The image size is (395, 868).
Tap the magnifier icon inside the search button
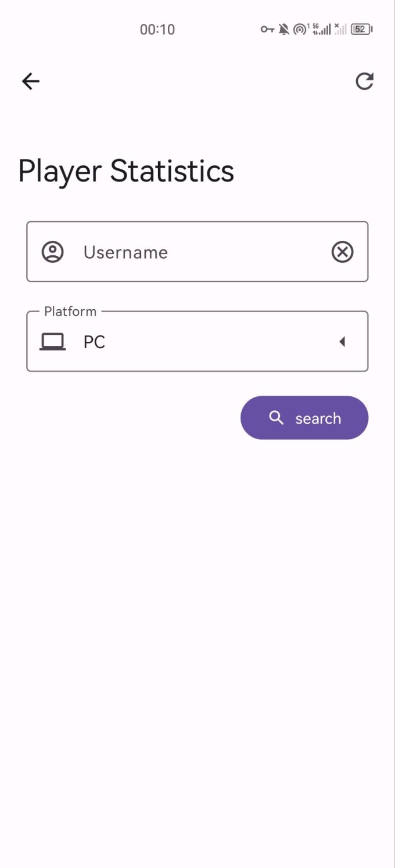(276, 418)
